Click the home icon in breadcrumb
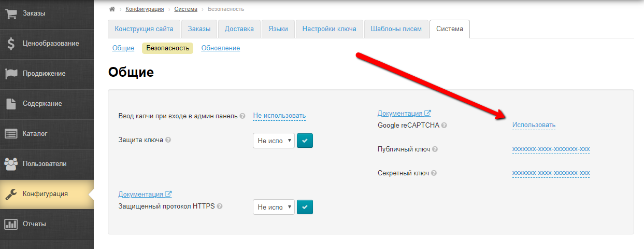This screenshot has width=644, height=249. [x=112, y=9]
